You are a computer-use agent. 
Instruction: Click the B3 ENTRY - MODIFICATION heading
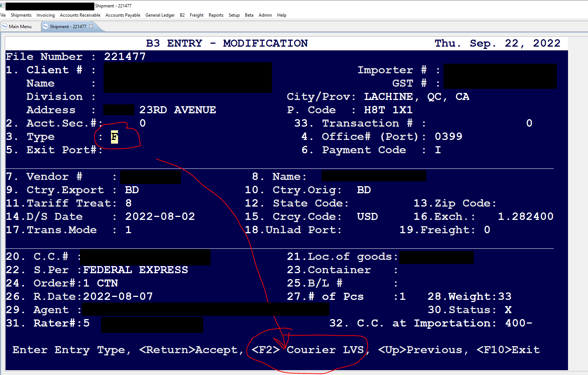pos(227,43)
